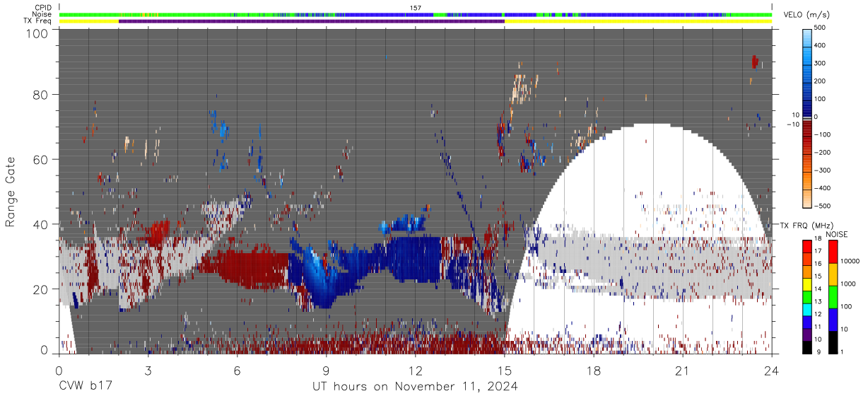Viewport: 868px width, 401px height.
Task: Click the 40 range gate tick label
Action: coord(40,223)
